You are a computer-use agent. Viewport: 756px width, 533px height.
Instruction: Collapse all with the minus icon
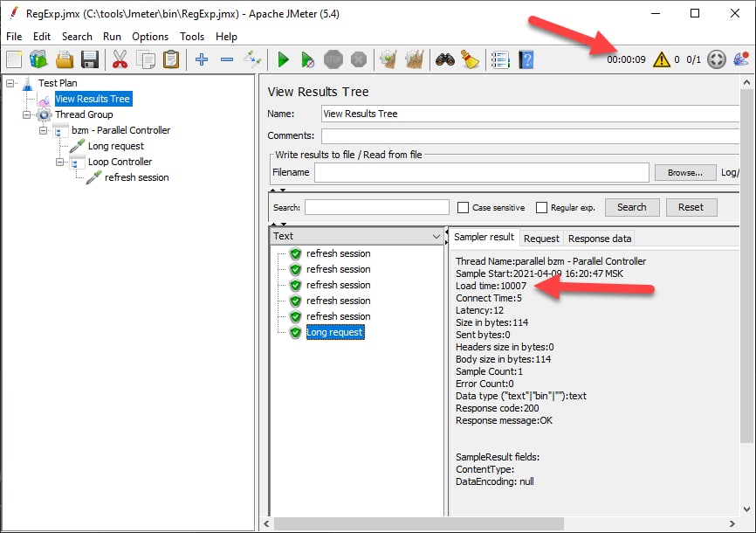[x=227, y=60]
